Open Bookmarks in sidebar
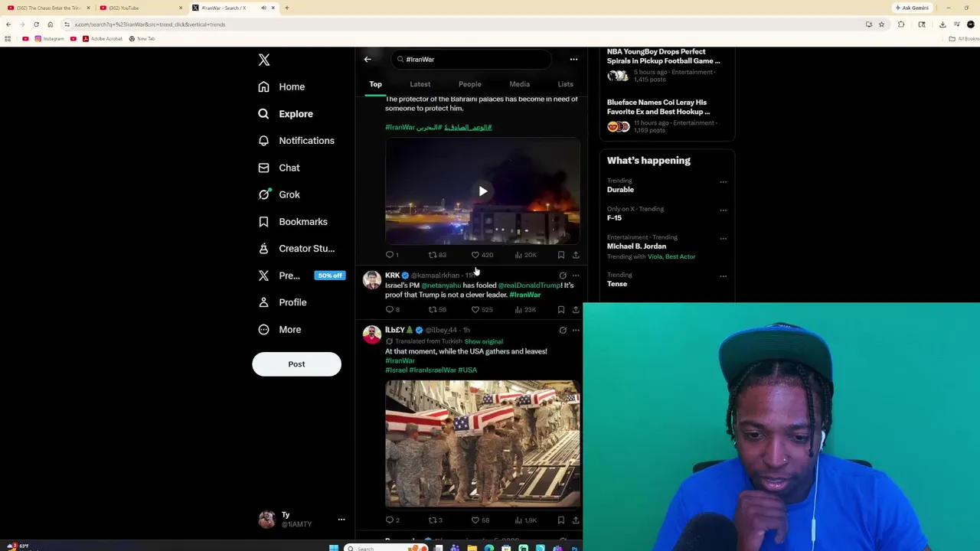 (x=293, y=222)
